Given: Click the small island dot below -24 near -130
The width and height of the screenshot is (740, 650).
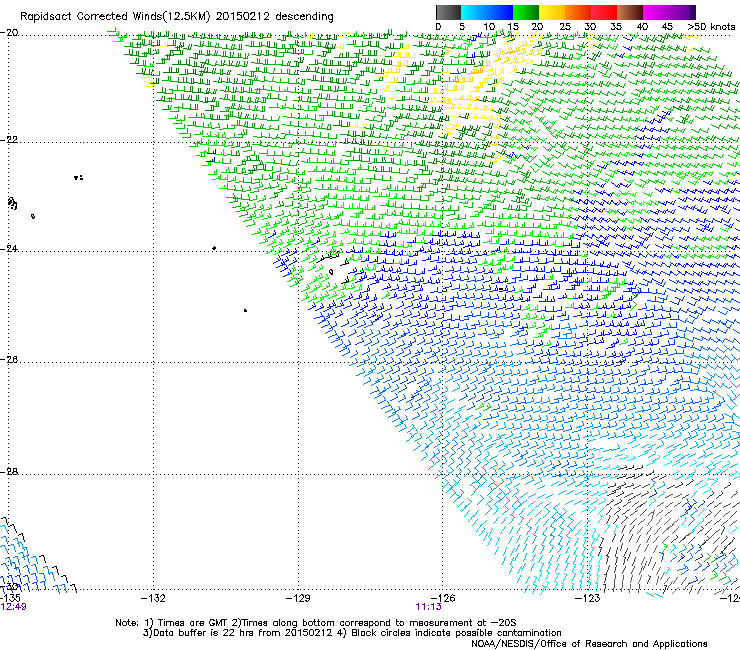Looking at the screenshot, I should [245, 311].
